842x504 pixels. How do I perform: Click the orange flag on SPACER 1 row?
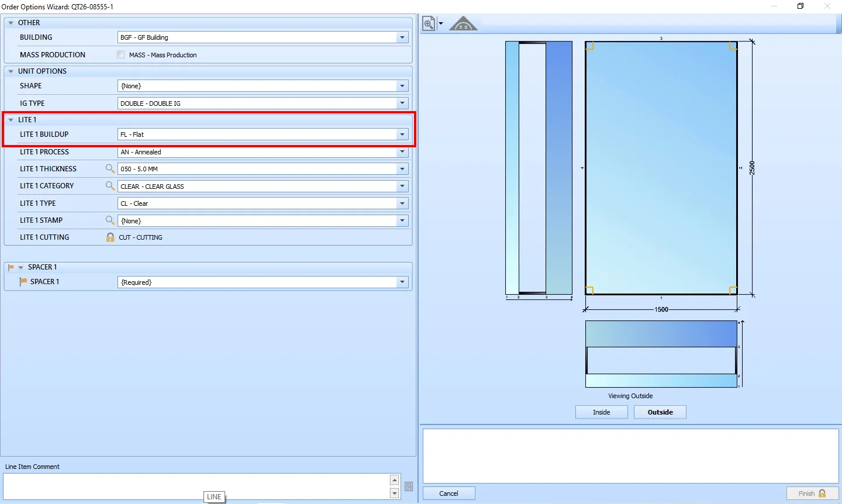point(23,282)
